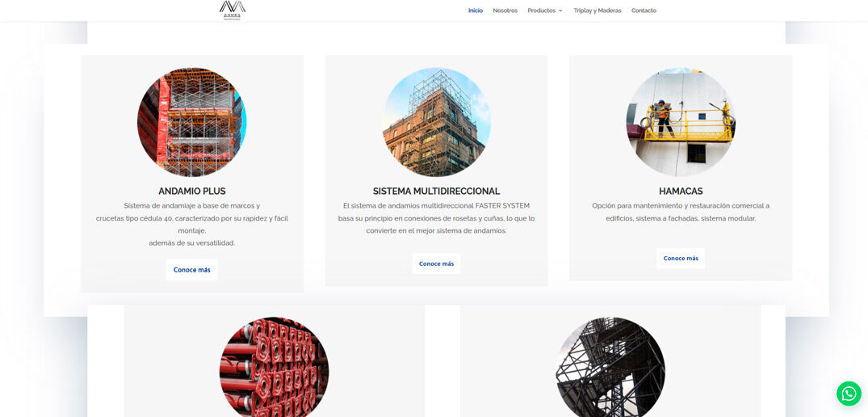This screenshot has width=868, height=417.
Task: Expand the Productos dropdown menu
Action: [541, 11]
